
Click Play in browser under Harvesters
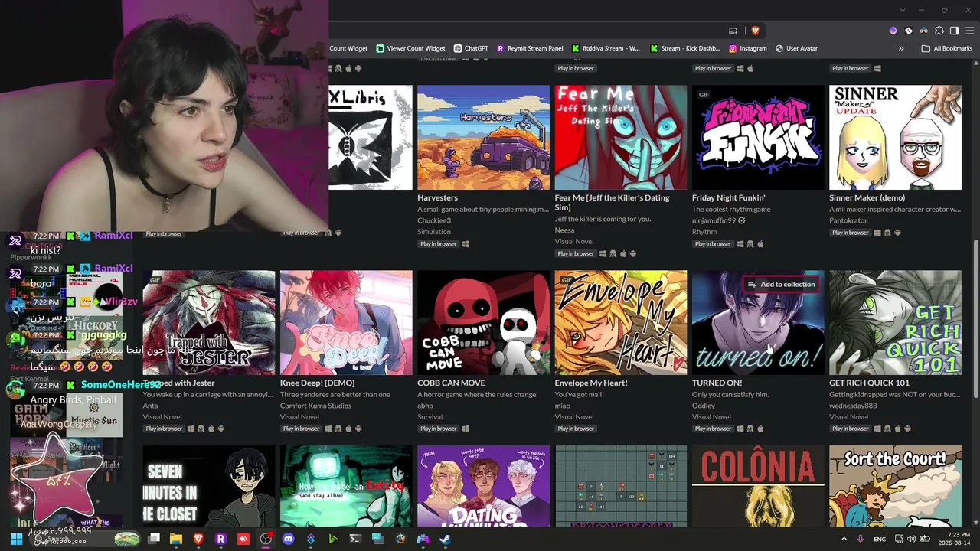438,244
